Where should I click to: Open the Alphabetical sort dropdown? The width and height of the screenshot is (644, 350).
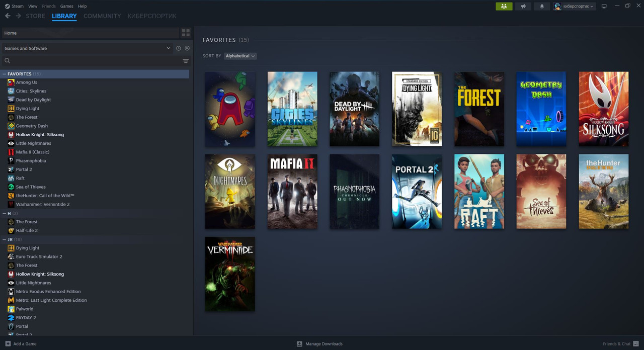pos(240,56)
